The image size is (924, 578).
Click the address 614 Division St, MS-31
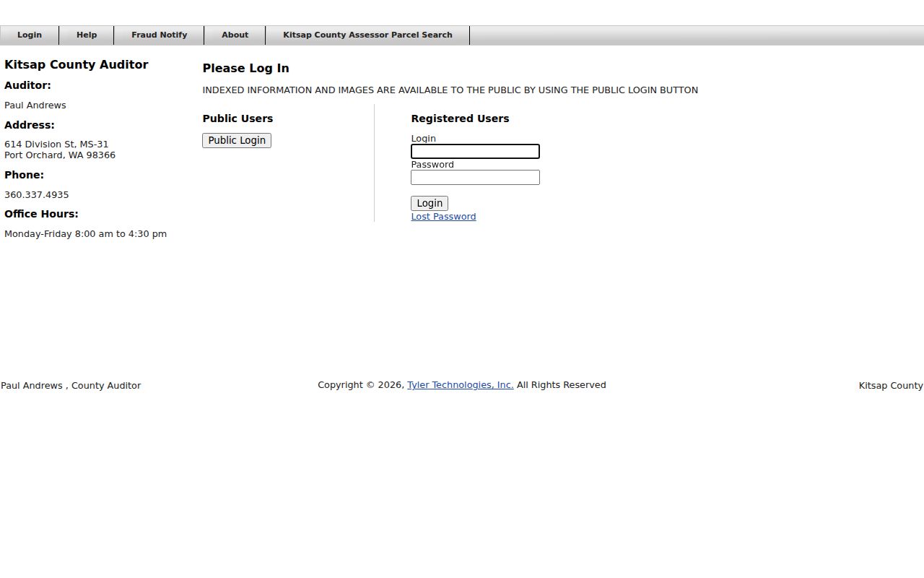tap(56, 144)
